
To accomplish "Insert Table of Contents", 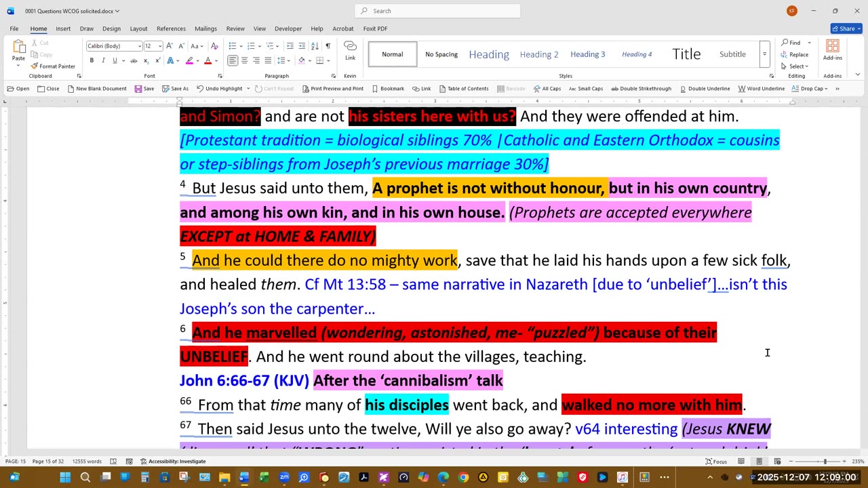I will click(x=464, y=89).
